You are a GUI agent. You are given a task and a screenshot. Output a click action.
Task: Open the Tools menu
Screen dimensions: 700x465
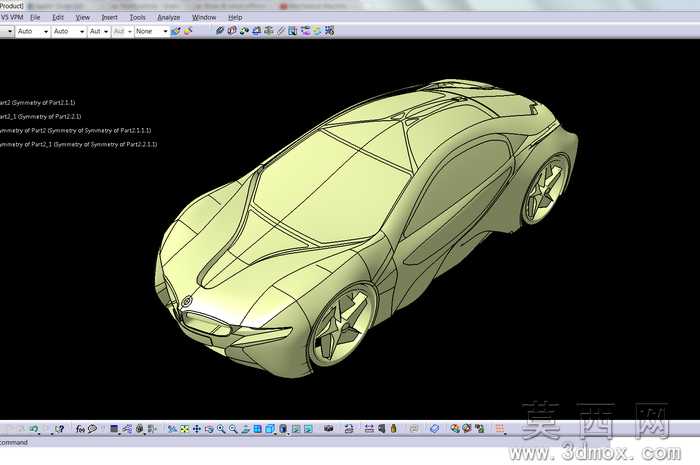(138, 17)
